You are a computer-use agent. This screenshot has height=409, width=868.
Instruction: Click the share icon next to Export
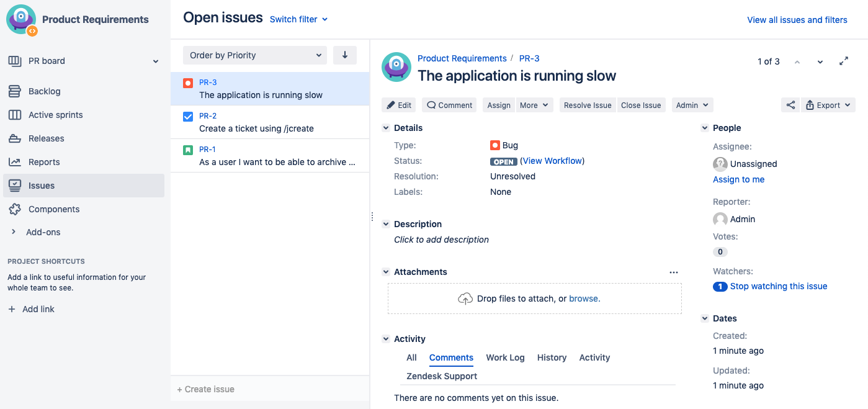[x=790, y=106]
